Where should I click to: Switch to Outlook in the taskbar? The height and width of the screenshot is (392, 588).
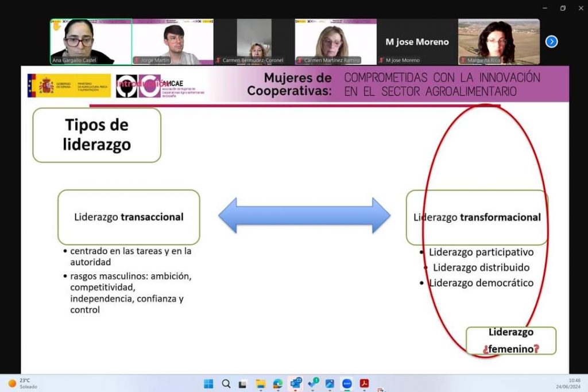[x=296, y=383]
